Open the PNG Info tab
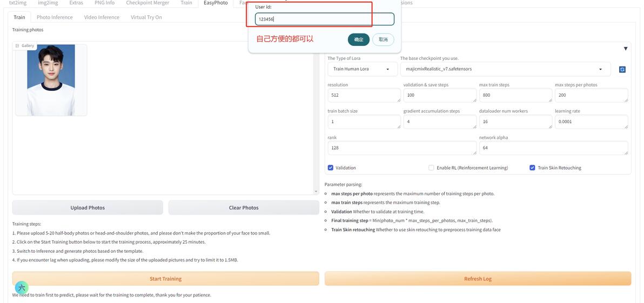 104,3
